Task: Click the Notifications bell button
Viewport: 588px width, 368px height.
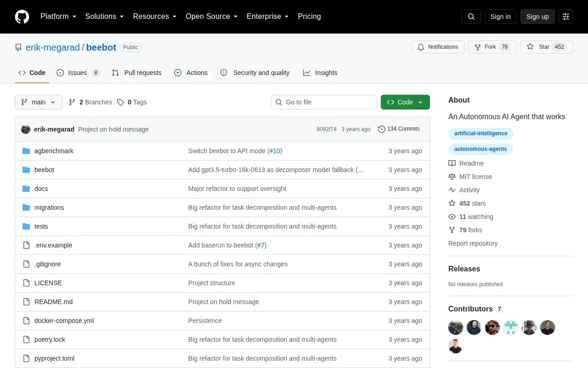Action: (x=438, y=47)
